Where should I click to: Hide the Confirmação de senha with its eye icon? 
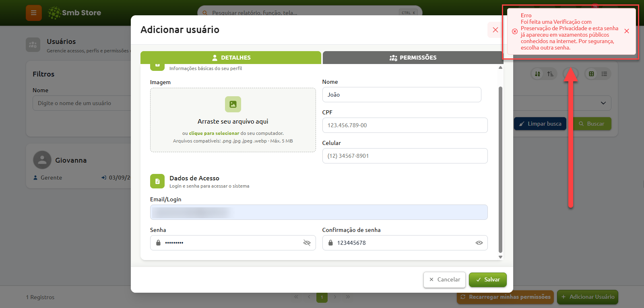pos(479,243)
